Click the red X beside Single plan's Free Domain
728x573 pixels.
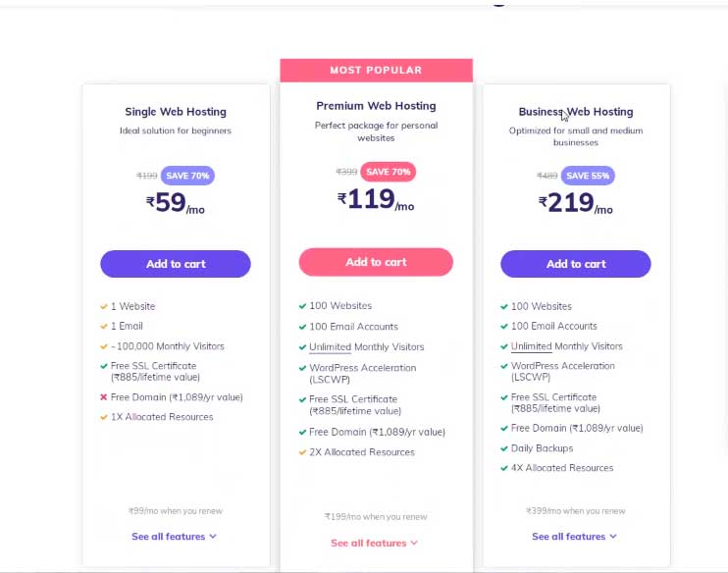pos(104,397)
